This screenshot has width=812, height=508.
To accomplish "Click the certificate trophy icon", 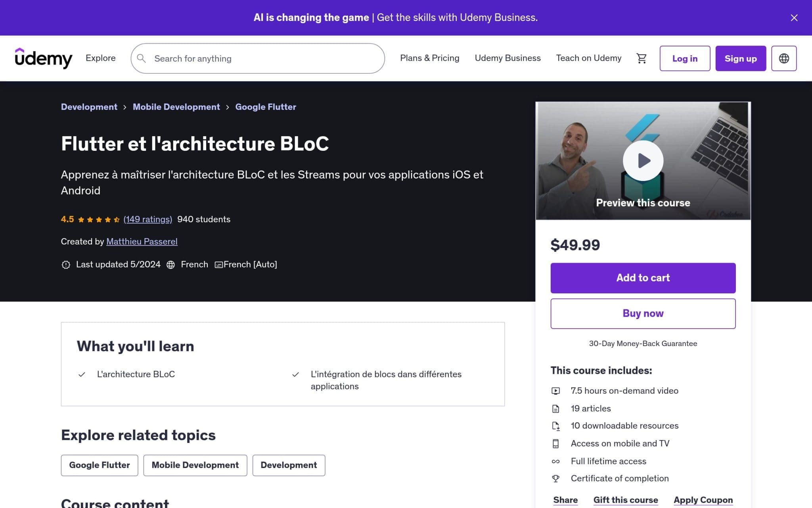I will 556,479.
